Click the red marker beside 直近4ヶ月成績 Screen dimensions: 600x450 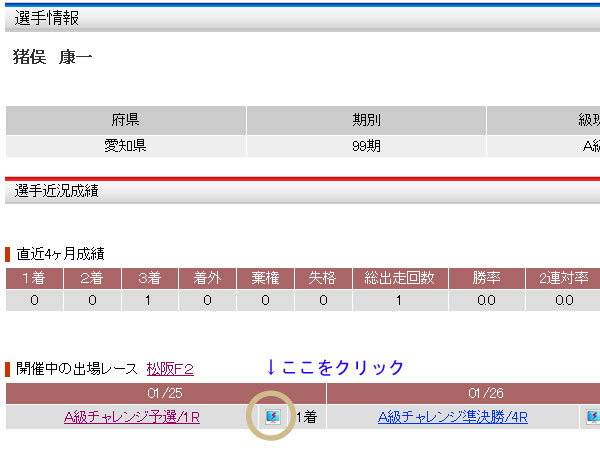pyautogui.click(x=8, y=254)
